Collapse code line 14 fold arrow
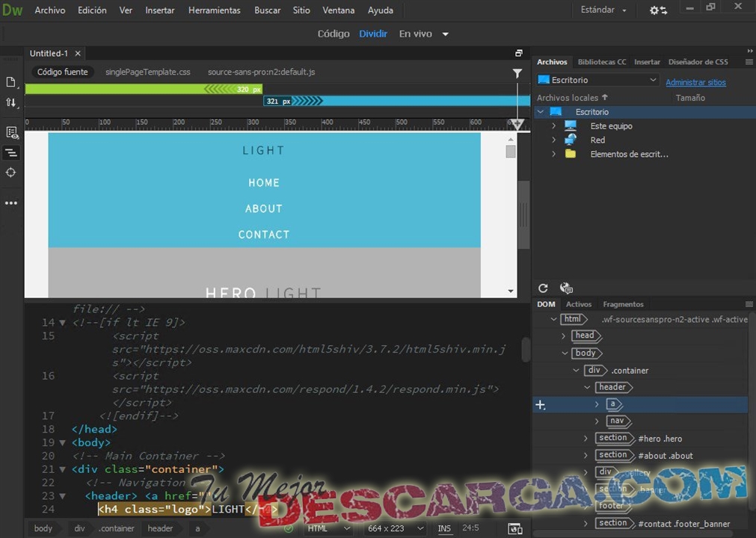 pyautogui.click(x=62, y=323)
